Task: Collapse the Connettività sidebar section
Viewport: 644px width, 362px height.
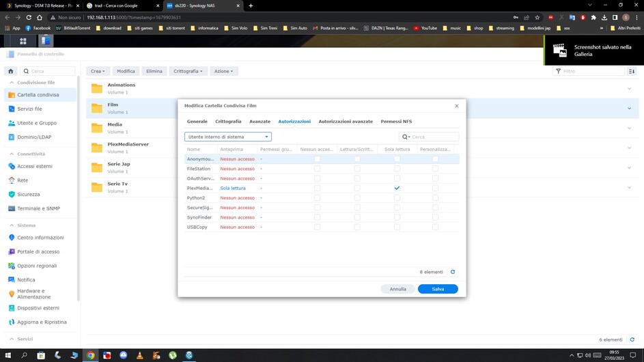Action: (x=12, y=154)
